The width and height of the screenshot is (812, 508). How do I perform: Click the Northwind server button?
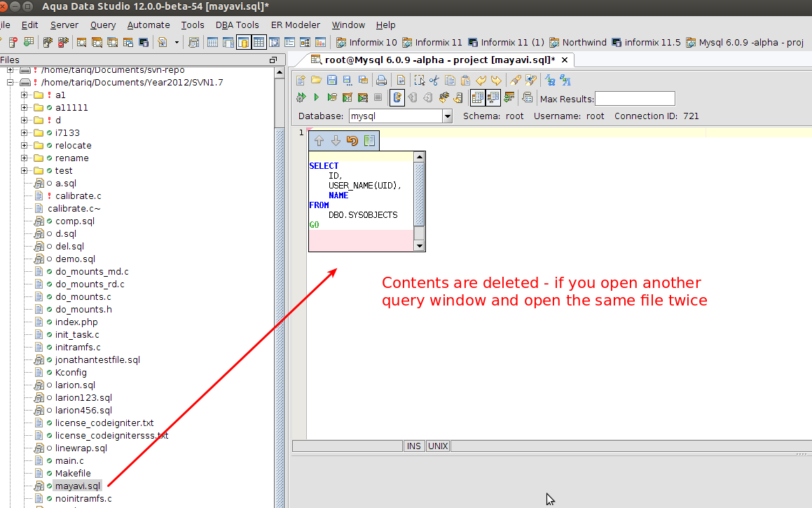578,43
